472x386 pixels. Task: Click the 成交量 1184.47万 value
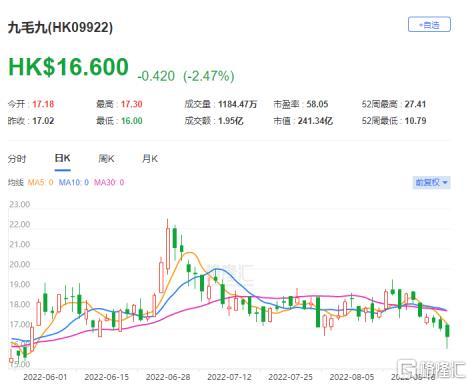[238, 104]
